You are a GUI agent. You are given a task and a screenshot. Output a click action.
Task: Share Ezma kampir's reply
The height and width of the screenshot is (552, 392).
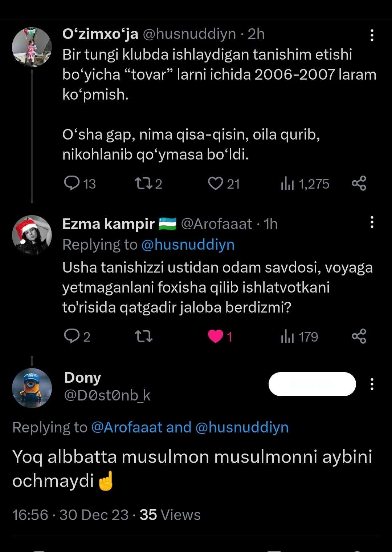coord(359,337)
